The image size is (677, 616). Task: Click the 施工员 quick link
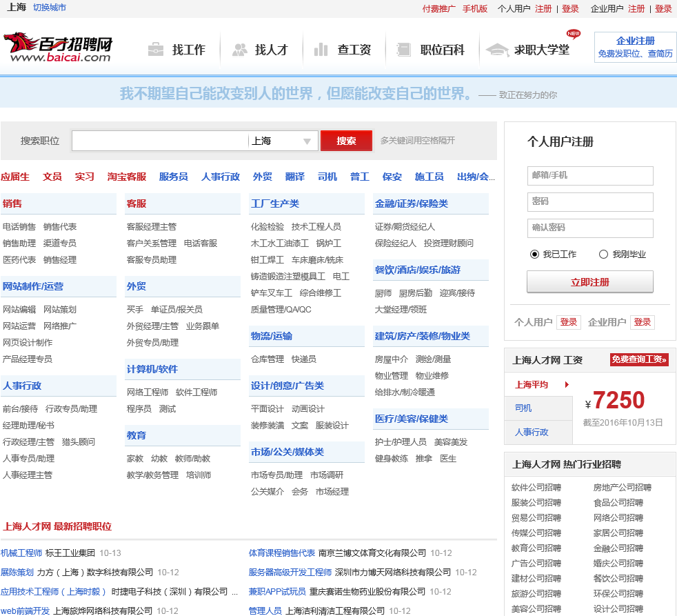click(429, 177)
